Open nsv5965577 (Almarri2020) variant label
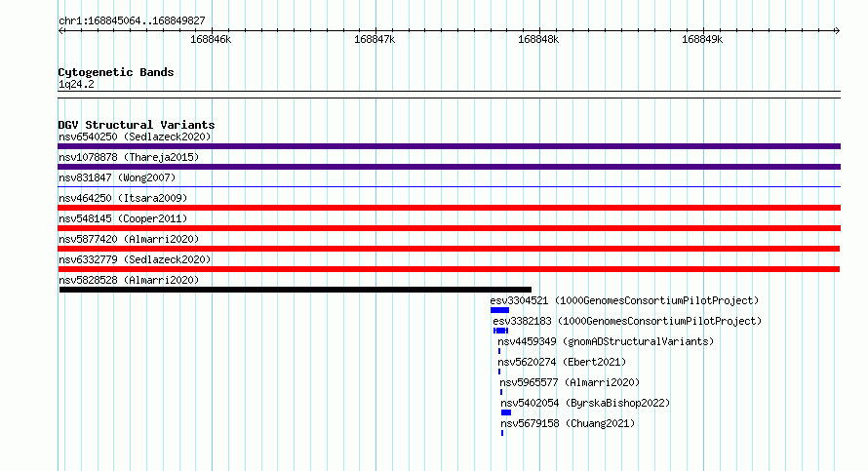This screenshot has width=868, height=471. tap(570, 382)
